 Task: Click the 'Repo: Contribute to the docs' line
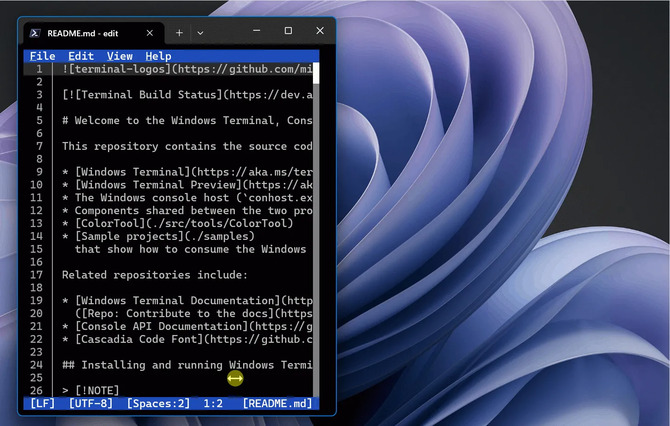point(194,313)
